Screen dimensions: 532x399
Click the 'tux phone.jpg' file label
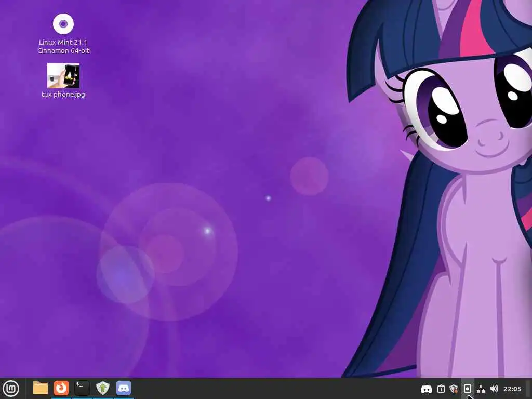click(63, 95)
